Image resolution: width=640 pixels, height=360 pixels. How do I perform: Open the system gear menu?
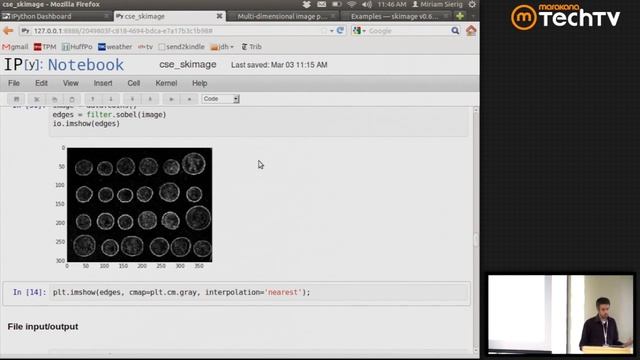tap(472, 4)
